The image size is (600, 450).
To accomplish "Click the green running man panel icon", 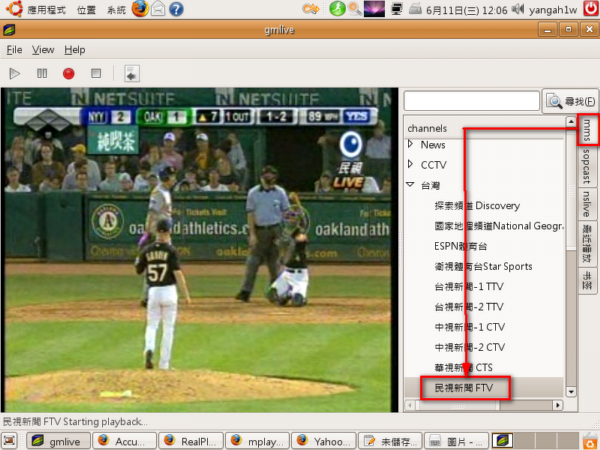I will tap(337, 9).
